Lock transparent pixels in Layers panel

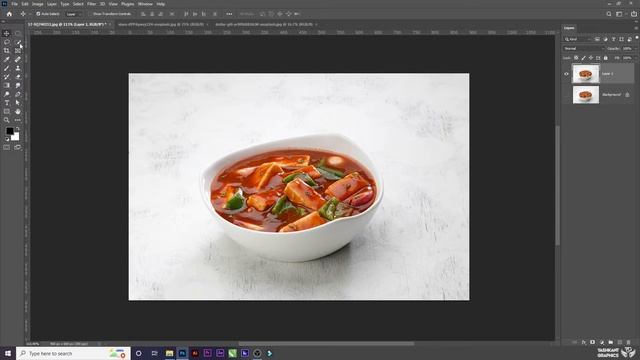pyautogui.click(x=576, y=58)
